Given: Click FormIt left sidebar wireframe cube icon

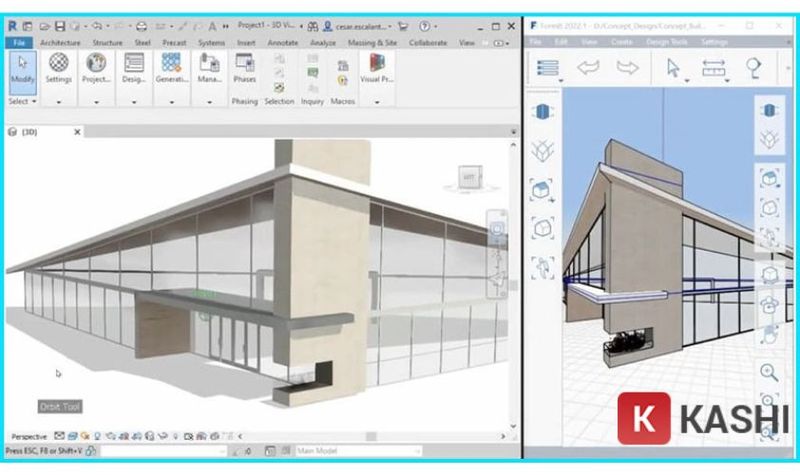Looking at the screenshot, I should coord(543,151).
